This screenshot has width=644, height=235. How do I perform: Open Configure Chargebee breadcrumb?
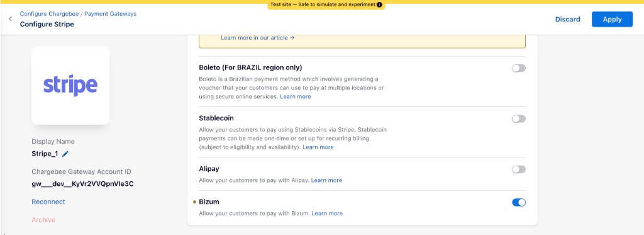[49, 14]
